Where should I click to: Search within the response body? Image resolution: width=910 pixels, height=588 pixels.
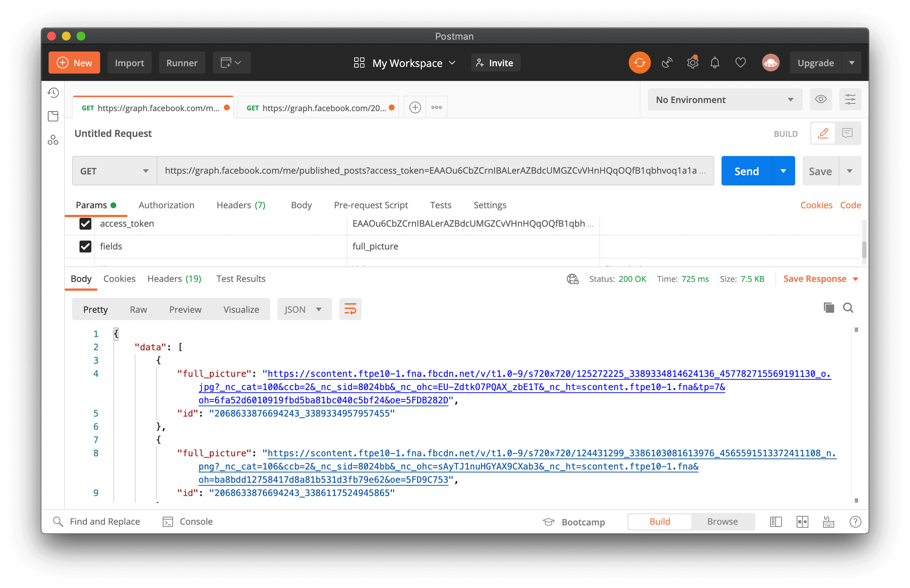[x=848, y=308]
